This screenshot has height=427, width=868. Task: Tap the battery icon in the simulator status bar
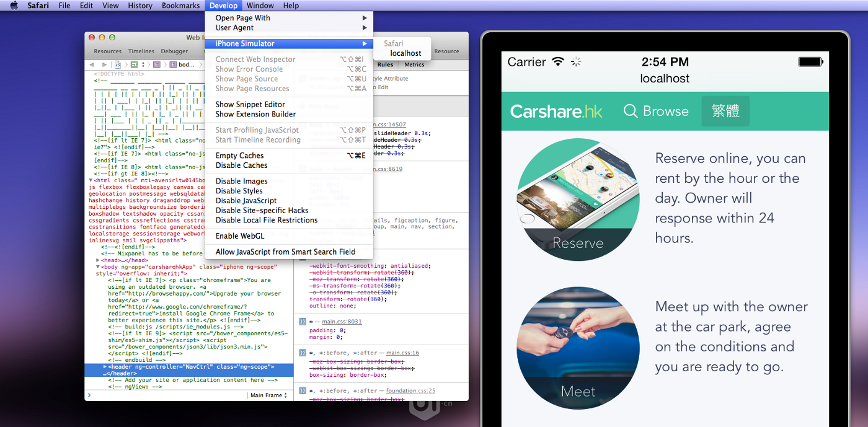click(810, 62)
